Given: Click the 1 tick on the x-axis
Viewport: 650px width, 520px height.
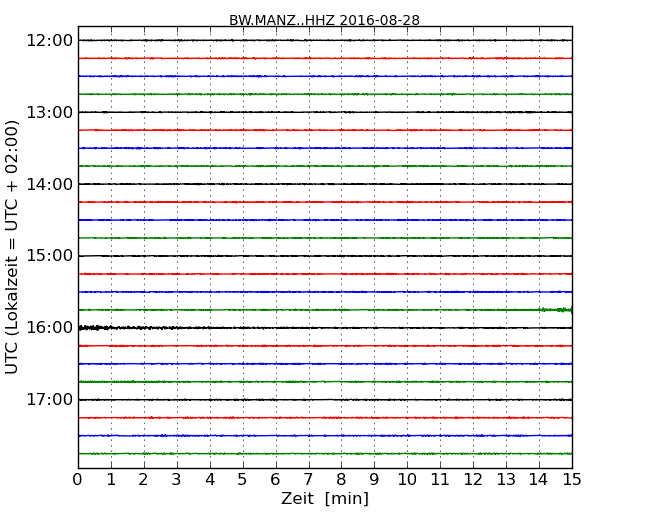Looking at the screenshot, I should click(111, 480).
